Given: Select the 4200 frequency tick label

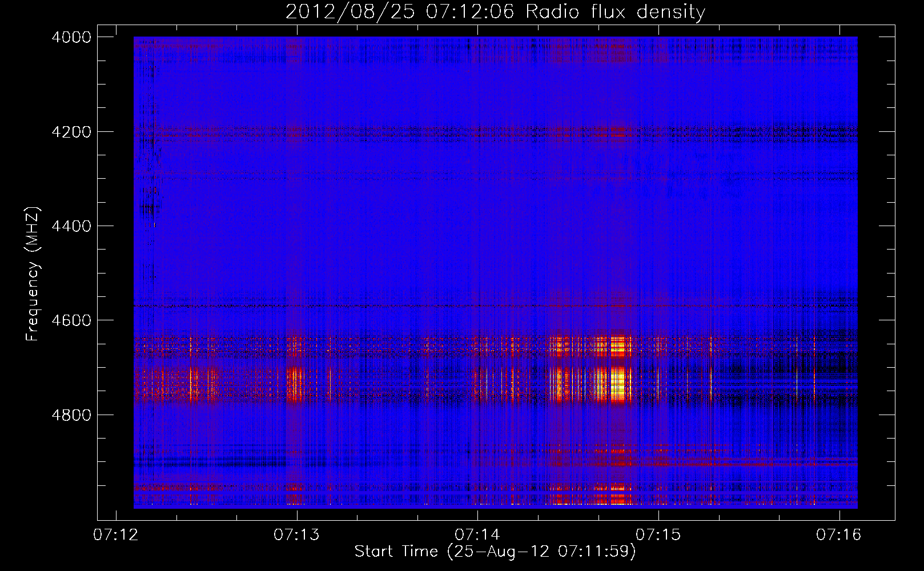Looking at the screenshot, I should (x=71, y=132).
